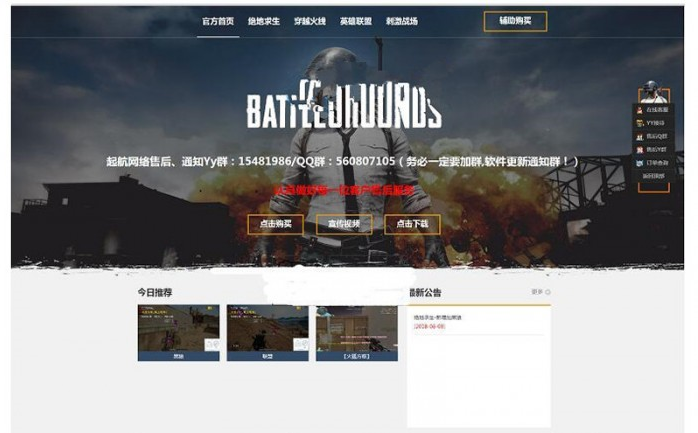Open the 宣传视频 button
Screen dimensions: 698x433
[x=344, y=224]
